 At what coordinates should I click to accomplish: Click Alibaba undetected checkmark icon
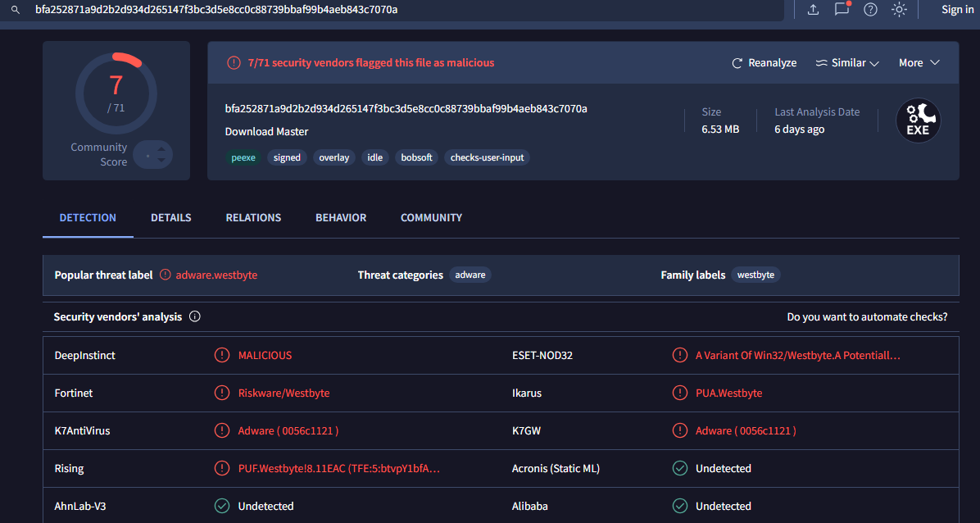pyautogui.click(x=679, y=506)
